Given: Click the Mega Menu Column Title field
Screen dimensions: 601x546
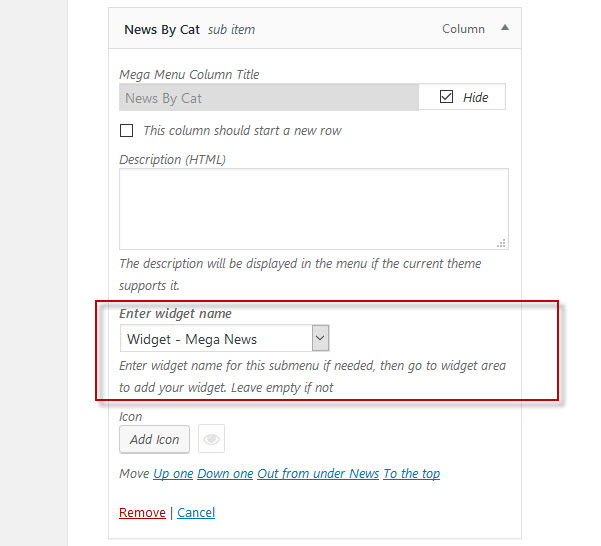Looking at the screenshot, I should click(x=269, y=97).
